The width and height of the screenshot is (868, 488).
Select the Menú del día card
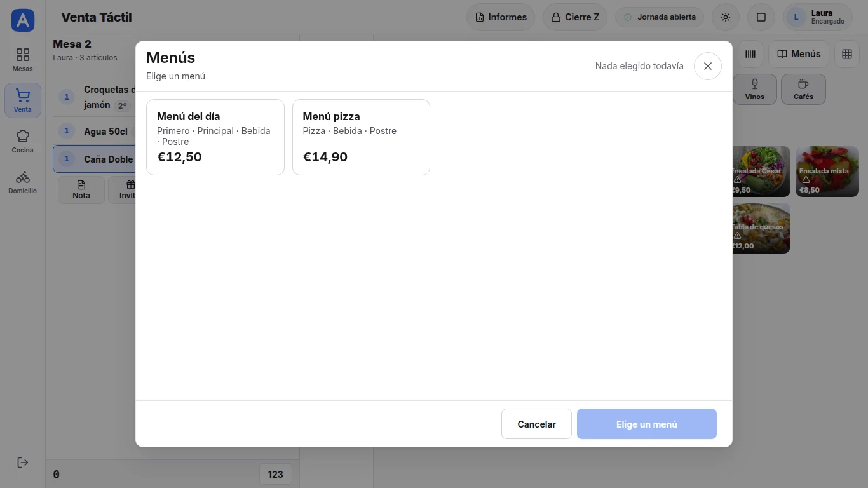[215, 137]
